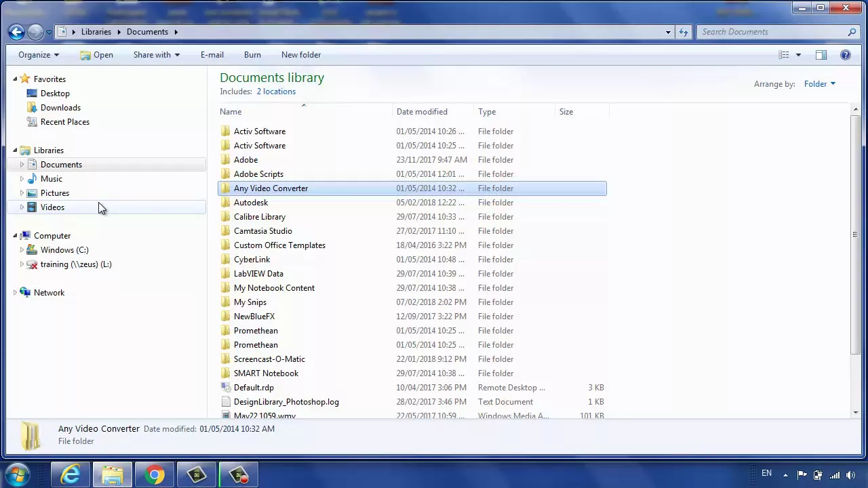Select the Camtasia Studio folder

pos(263,231)
